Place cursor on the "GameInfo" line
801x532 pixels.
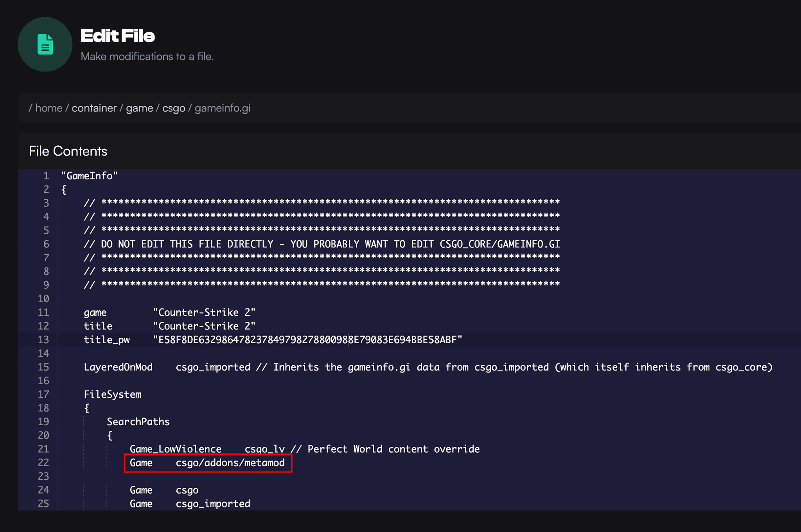(89, 176)
